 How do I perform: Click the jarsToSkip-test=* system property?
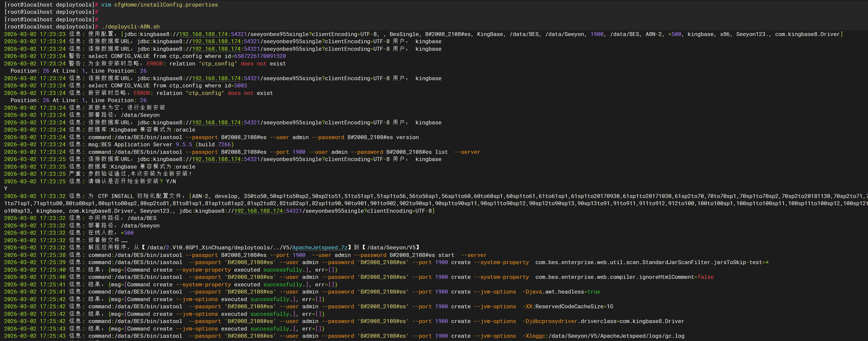click(652, 262)
